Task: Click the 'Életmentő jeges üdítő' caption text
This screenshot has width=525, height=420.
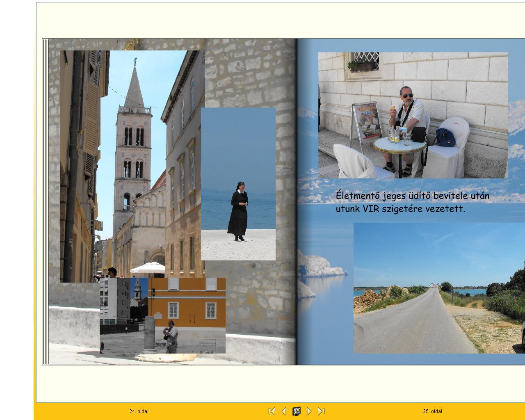Action: coord(413,202)
